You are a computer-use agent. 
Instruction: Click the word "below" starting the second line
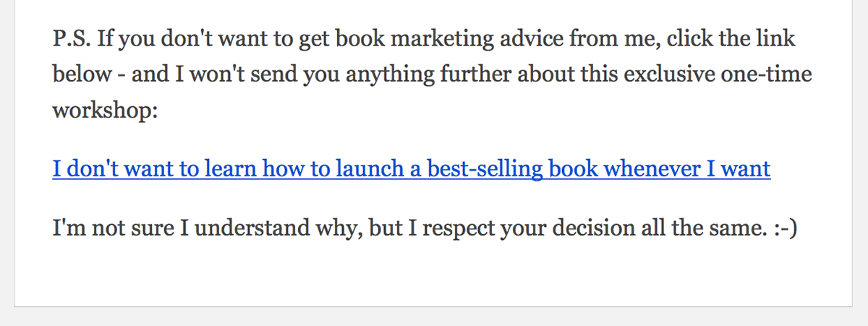pos(82,74)
